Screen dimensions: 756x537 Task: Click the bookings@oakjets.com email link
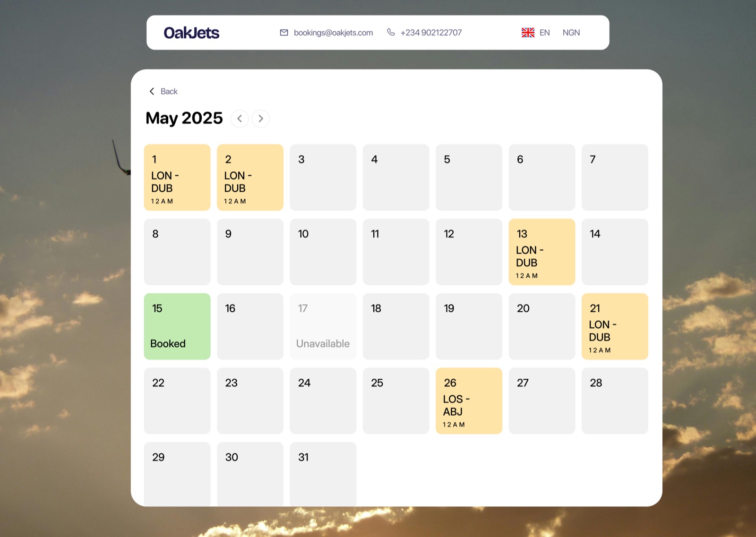pos(333,33)
